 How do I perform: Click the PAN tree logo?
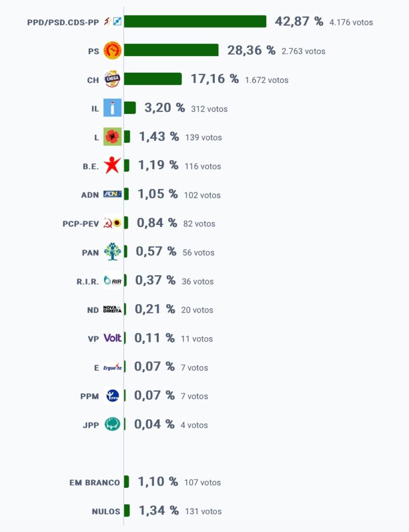113,251
